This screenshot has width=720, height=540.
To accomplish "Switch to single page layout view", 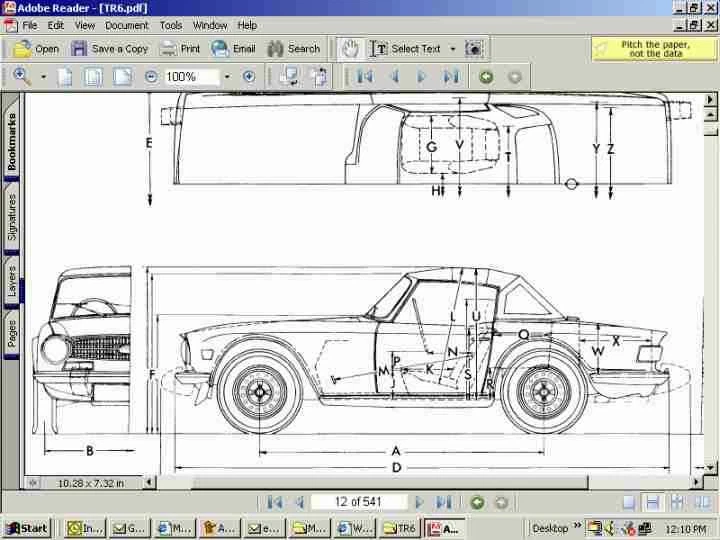I will pyautogui.click(x=627, y=502).
